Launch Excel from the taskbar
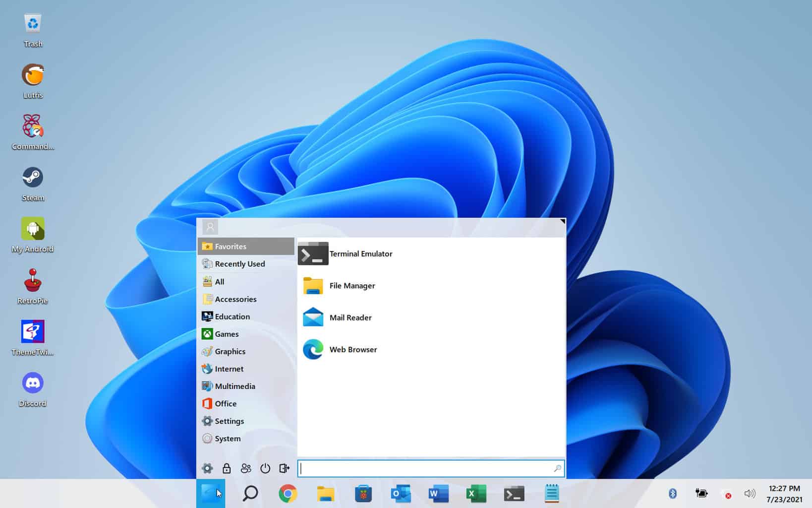 point(476,494)
